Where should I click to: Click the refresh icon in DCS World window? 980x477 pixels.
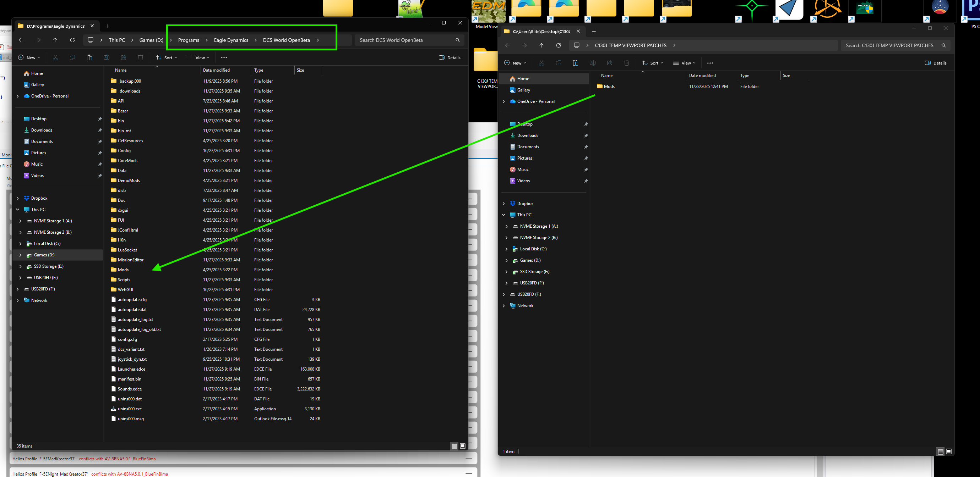click(x=72, y=40)
